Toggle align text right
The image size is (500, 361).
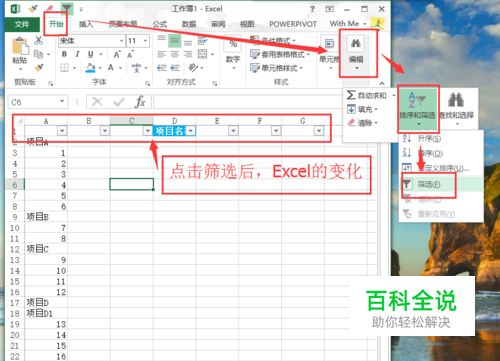pos(188,54)
